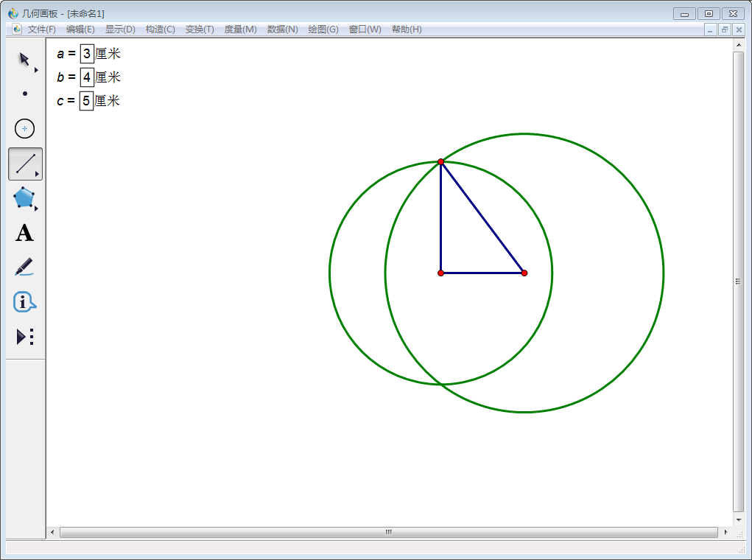752x560 pixels.
Task: Click the value box of parameter a
Action: [87, 54]
